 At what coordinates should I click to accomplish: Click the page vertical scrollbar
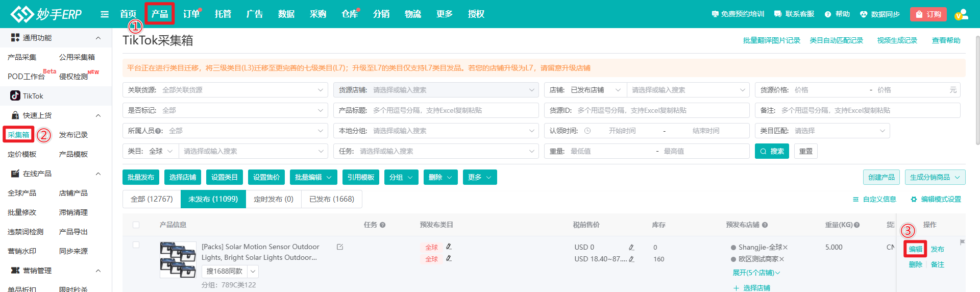click(977, 89)
